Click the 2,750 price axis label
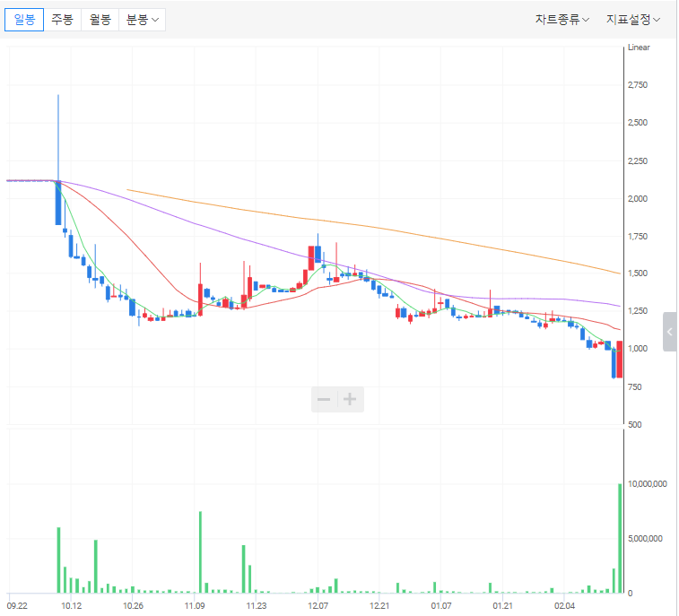 (638, 85)
